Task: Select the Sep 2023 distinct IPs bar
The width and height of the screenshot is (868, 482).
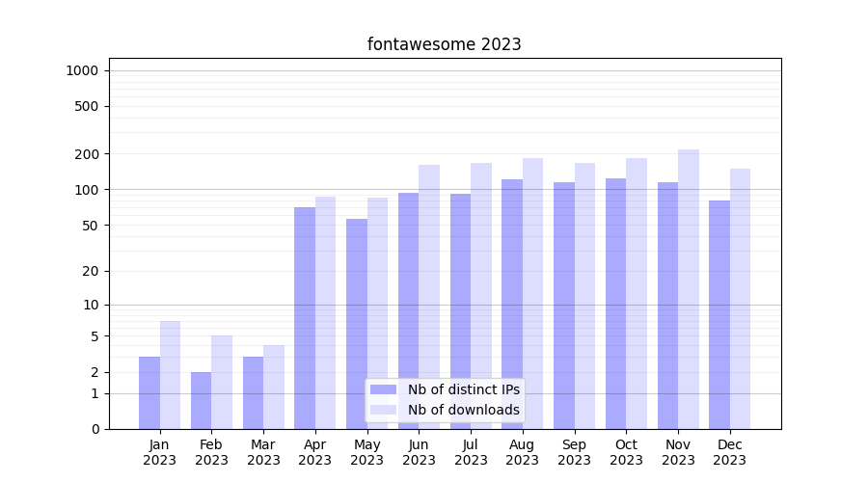Action: [564, 306]
